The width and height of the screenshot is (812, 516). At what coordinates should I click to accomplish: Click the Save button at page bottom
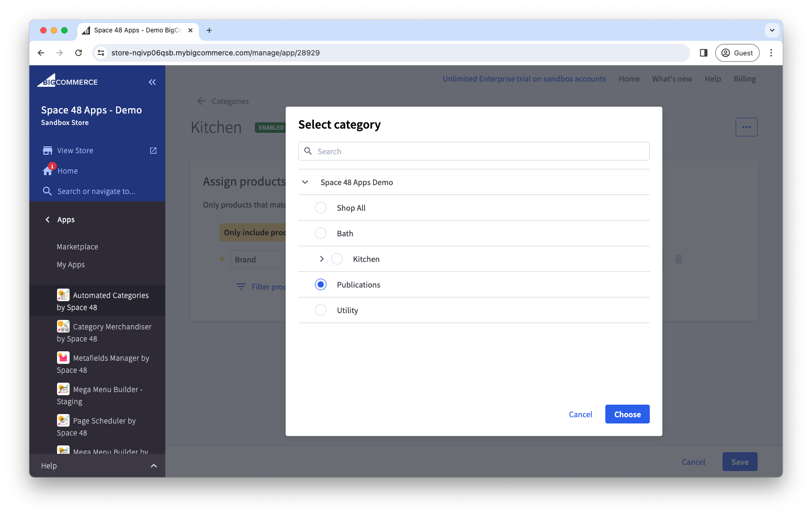(x=740, y=462)
